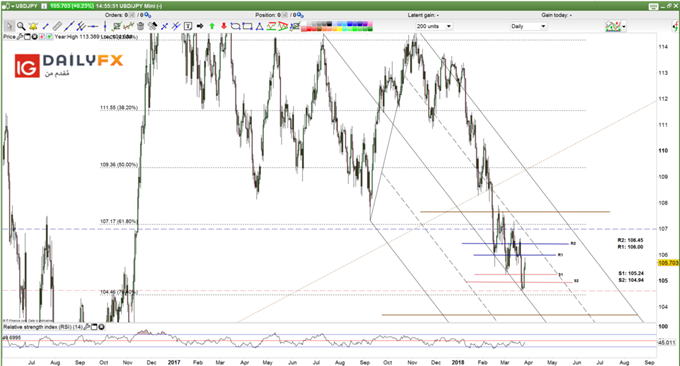This screenshot has height=366, width=680.
Task: Open the alert bell tool
Action: click(x=33, y=26)
